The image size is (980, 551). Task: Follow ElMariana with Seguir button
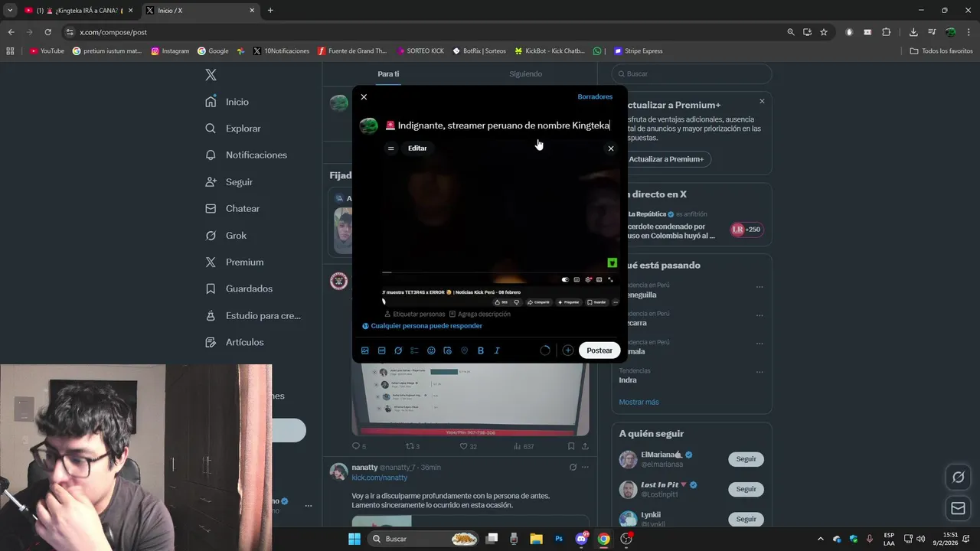click(x=746, y=459)
